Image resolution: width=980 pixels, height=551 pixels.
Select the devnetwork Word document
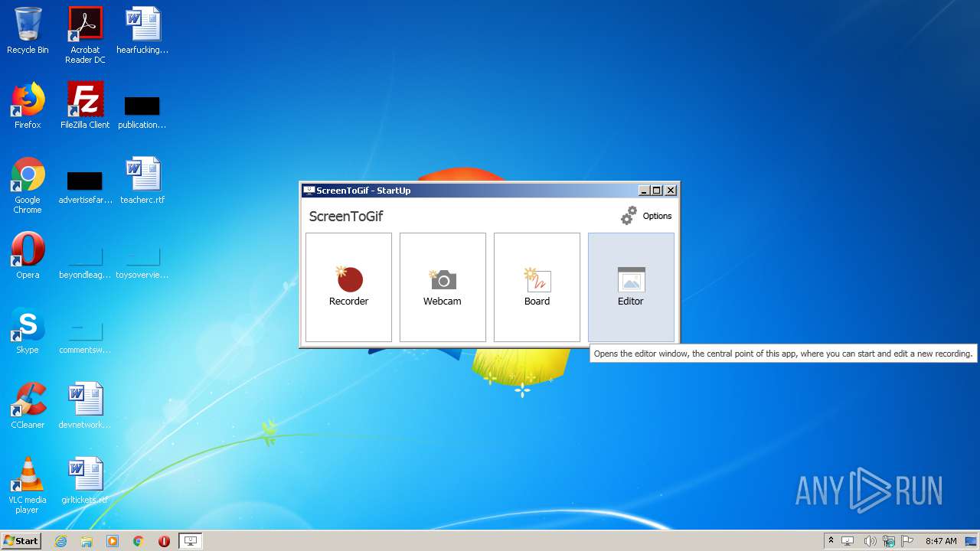(x=85, y=406)
